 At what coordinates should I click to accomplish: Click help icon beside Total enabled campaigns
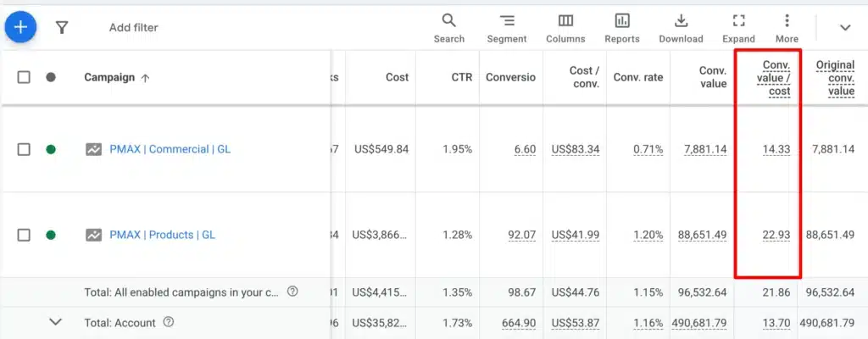point(292,292)
